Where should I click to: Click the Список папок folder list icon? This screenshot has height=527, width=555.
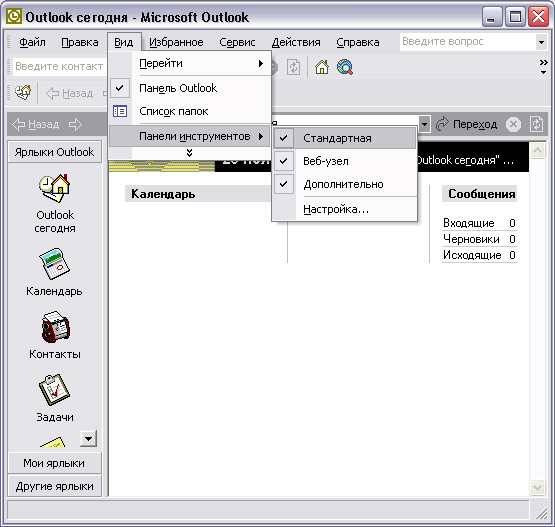click(x=120, y=111)
